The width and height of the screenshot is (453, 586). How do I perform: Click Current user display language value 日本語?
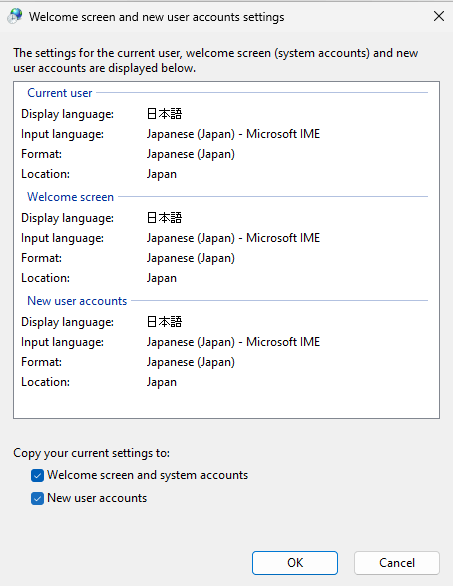[164, 114]
